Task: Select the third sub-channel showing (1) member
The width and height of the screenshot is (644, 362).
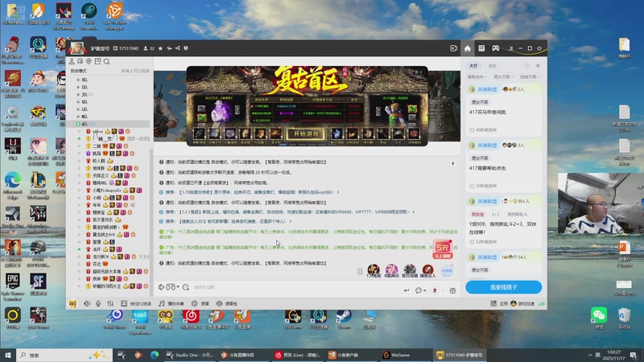Action: click(110, 94)
